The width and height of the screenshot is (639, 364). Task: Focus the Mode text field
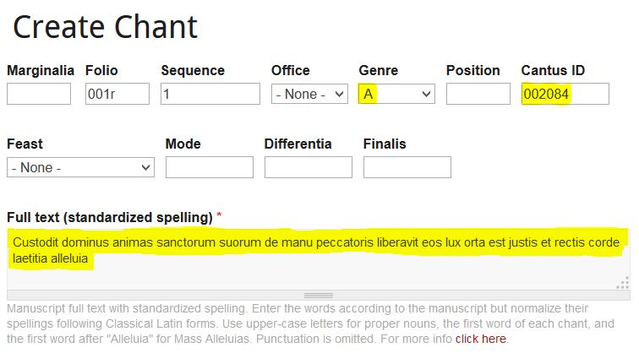click(209, 167)
